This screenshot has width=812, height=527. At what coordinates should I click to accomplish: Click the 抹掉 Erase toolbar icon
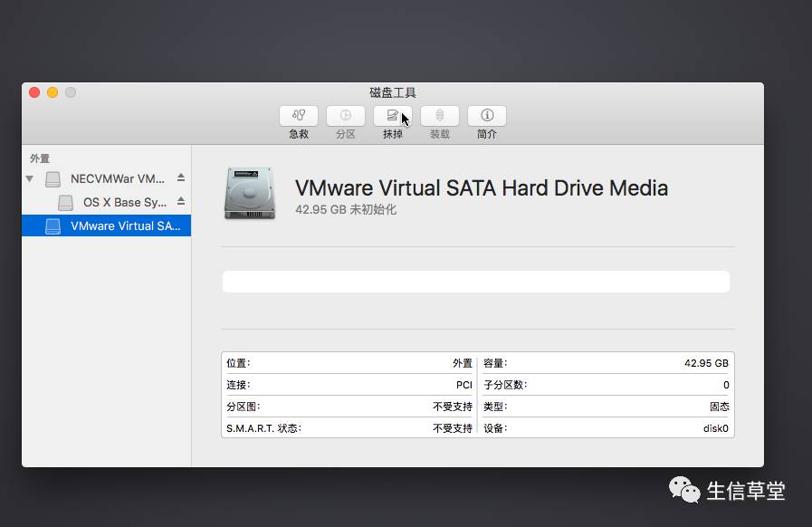(393, 116)
